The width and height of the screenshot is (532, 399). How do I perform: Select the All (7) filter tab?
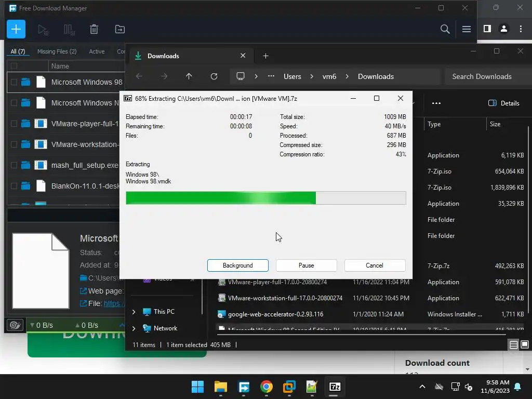(x=18, y=51)
